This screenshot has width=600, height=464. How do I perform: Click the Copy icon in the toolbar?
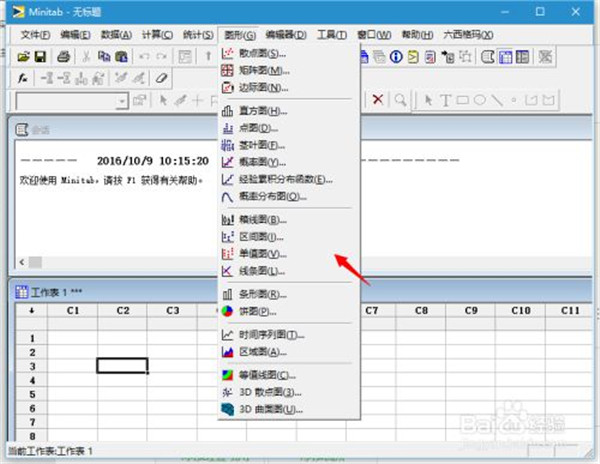(104, 57)
